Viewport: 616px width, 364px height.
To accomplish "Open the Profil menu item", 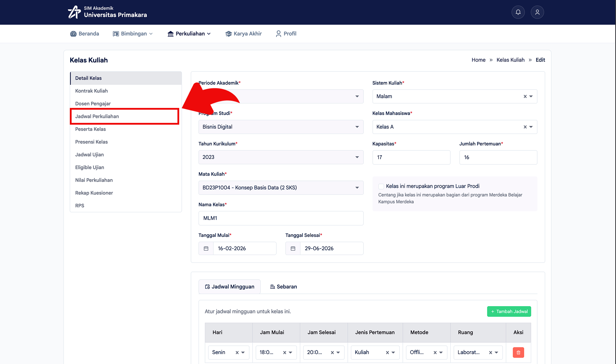I will (x=286, y=33).
